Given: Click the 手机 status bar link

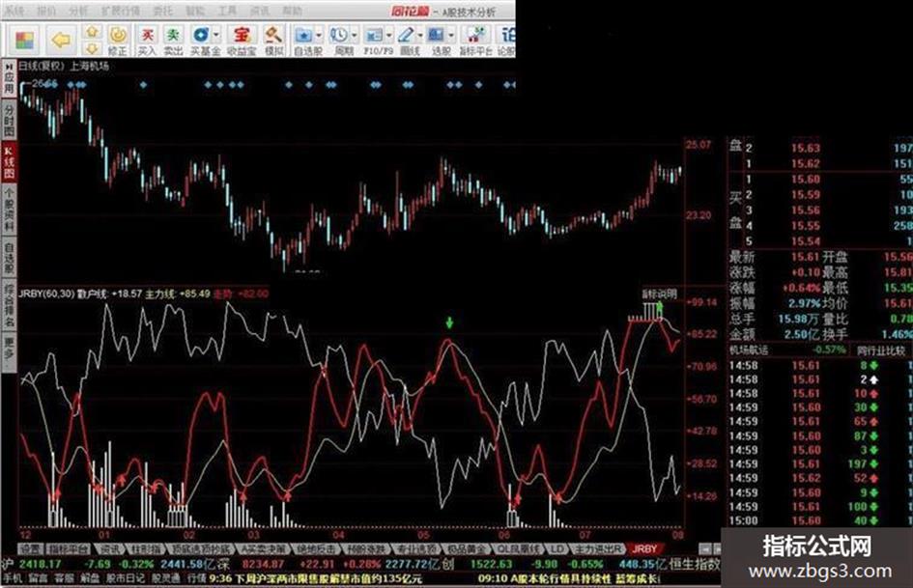Looking at the screenshot, I should [x=13, y=578].
